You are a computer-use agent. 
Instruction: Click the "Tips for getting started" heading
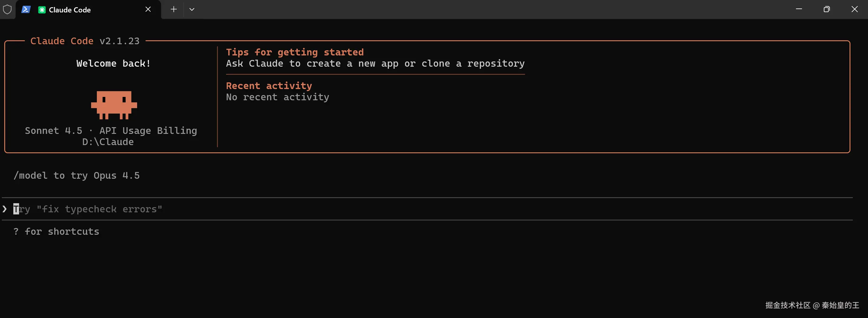(x=295, y=52)
